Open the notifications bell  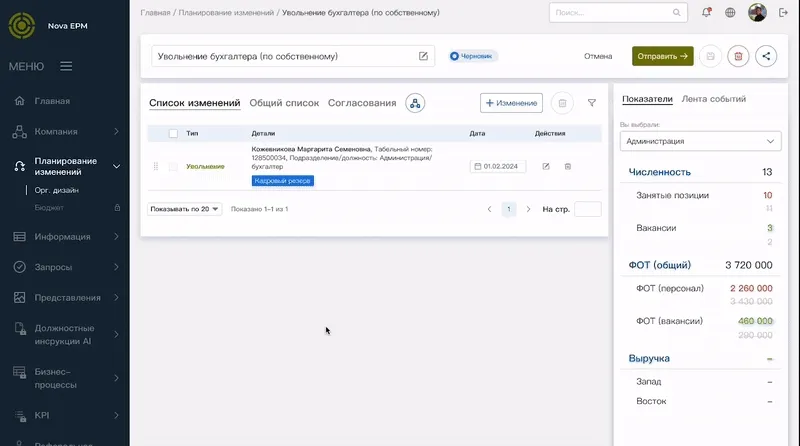point(707,13)
